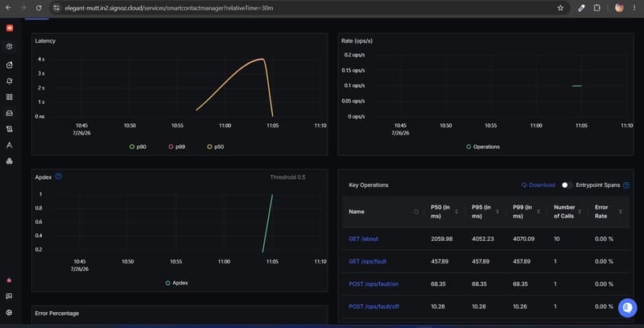Click the scroll document icon in the sidebar
The image size is (644, 328).
tap(10, 129)
